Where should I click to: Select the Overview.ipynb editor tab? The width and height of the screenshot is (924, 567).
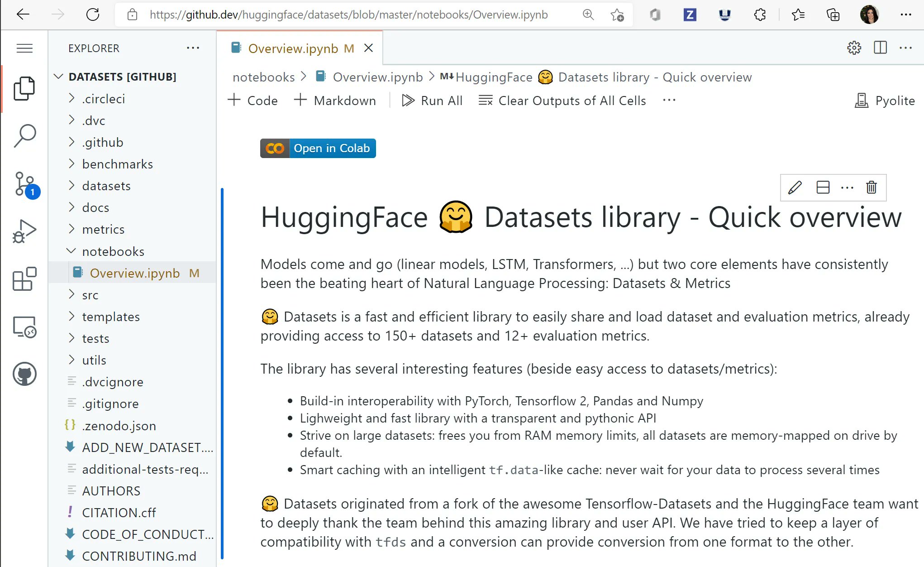[293, 48]
